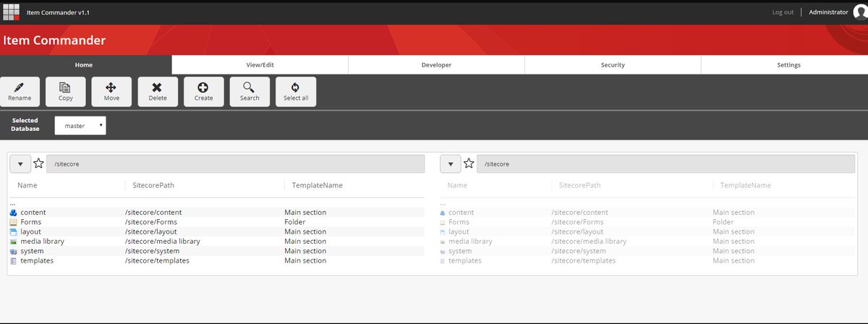Switch to the Home tab
868x324 pixels.
point(84,64)
